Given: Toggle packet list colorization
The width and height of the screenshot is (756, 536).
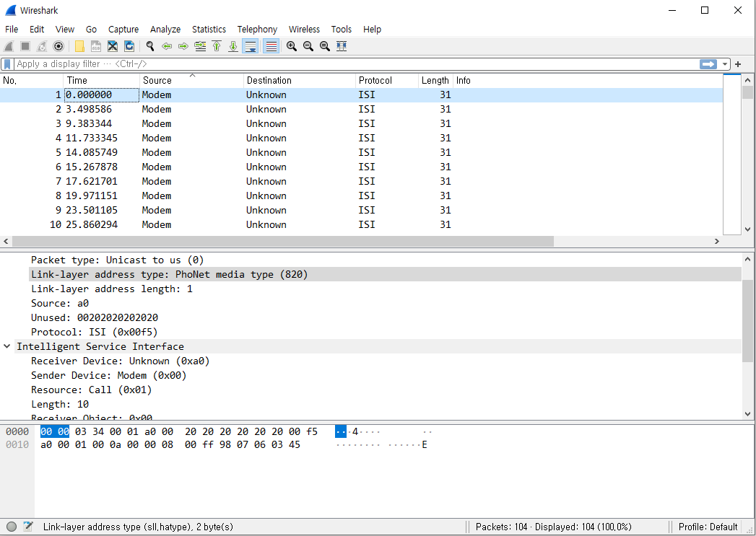Looking at the screenshot, I should (271, 46).
